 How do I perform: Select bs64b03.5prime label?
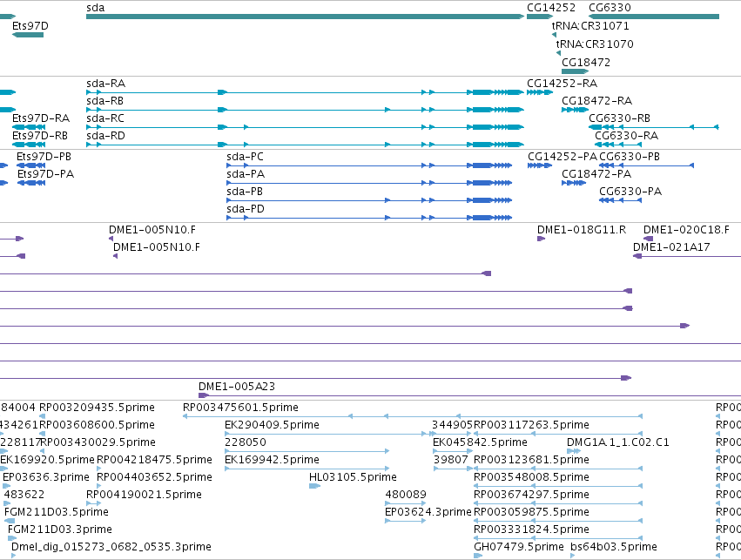614,548
